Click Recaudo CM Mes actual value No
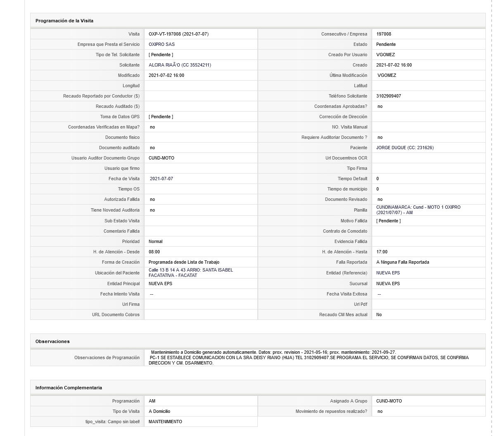Viewport: 504px width, 436px height. pyautogui.click(x=379, y=314)
